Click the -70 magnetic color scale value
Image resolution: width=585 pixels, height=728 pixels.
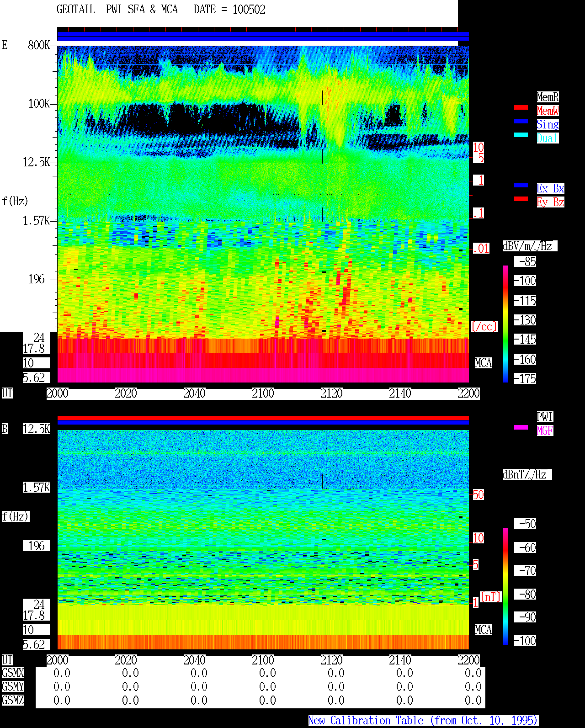[x=525, y=570]
